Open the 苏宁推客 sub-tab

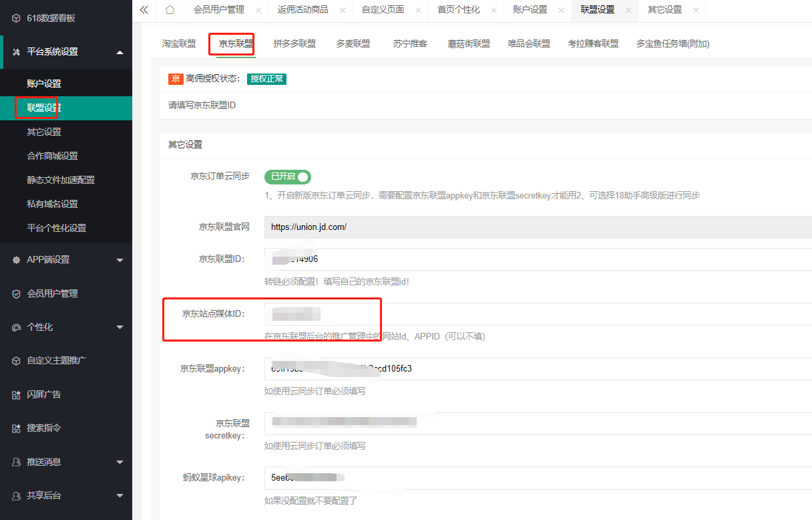[x=410, y=43]
